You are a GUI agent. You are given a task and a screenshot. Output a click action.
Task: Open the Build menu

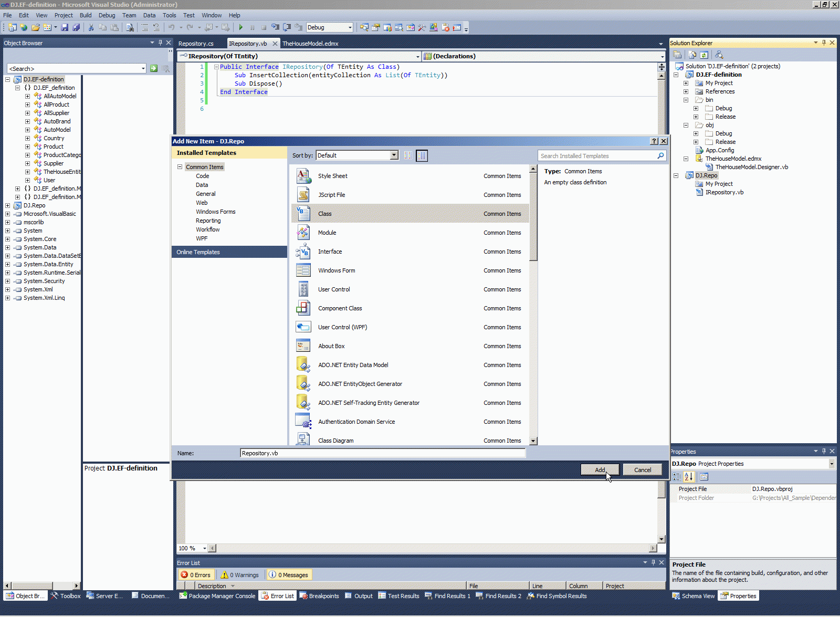[86, 15]
